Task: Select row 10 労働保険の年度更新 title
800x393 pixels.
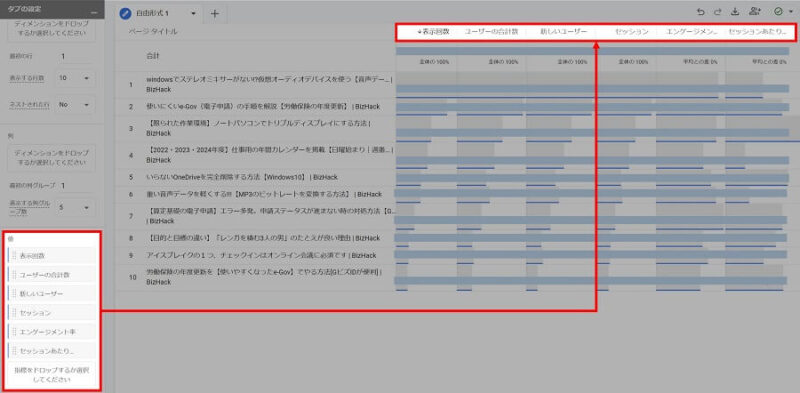Action: point(264,277)
